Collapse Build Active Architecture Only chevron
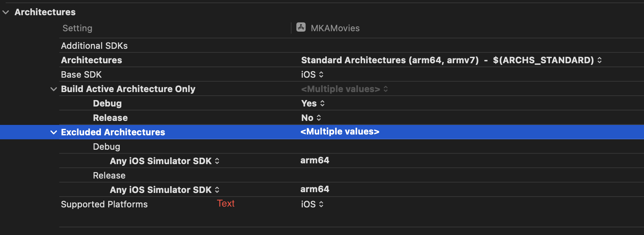 point(54,89)
